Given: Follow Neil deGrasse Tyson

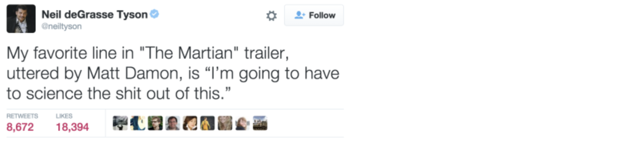Looking at the screenshot, I should click(x=314, y=15).
